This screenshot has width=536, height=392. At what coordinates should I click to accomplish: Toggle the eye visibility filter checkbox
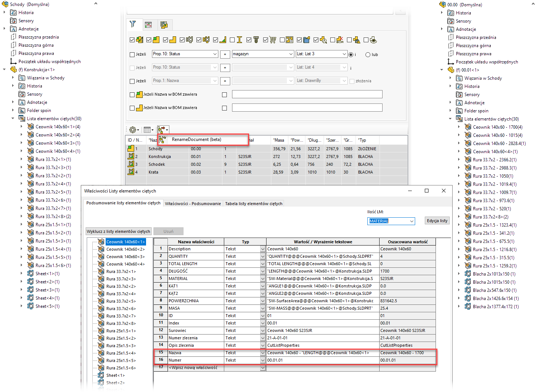tap(366, 40)
